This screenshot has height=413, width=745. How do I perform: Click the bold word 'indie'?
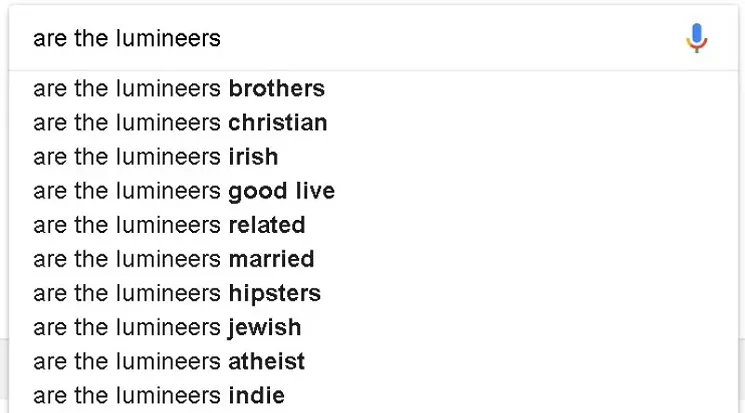pyautogui.click(x=257, y=396)
